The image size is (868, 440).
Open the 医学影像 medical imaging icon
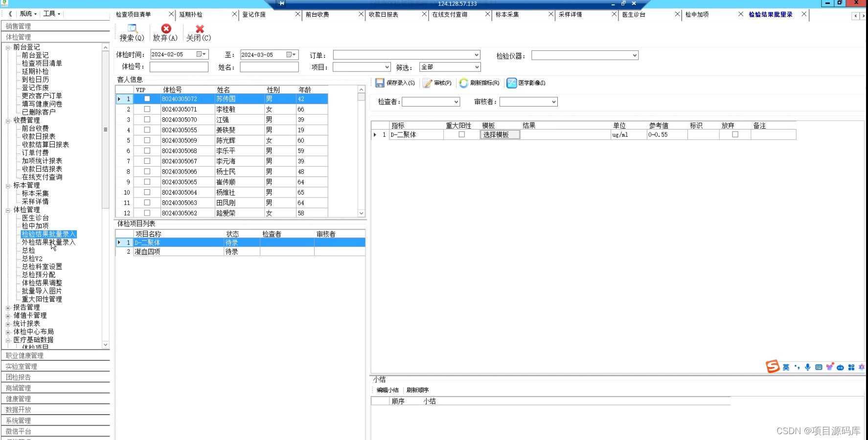pyautogui.click(x=512, y=83)
